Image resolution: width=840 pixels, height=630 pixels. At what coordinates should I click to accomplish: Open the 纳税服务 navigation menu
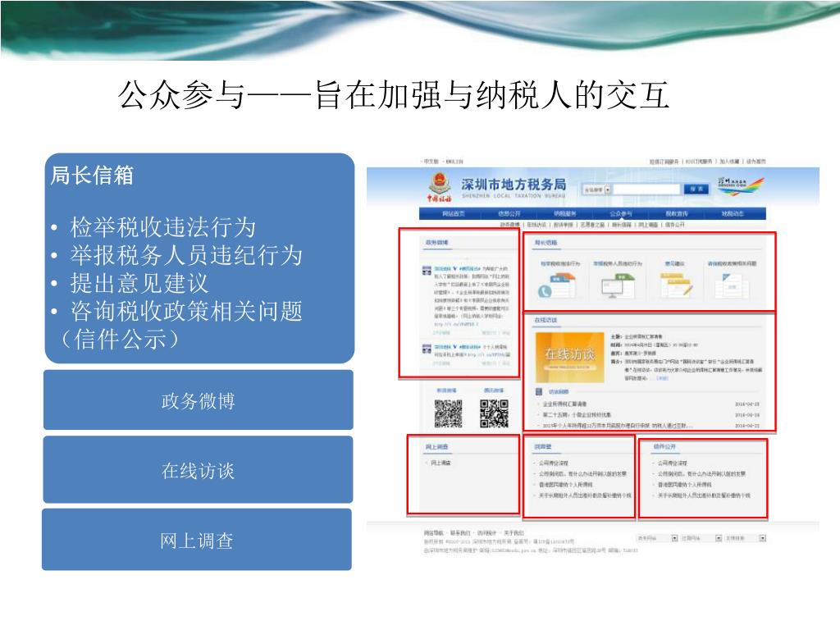(564, 214)
